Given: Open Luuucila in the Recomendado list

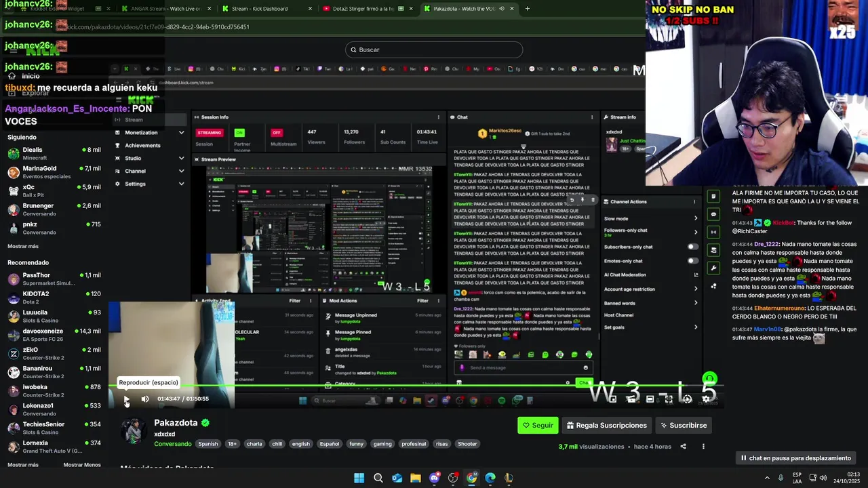Looking at the screenshot, I should (54, 317).
